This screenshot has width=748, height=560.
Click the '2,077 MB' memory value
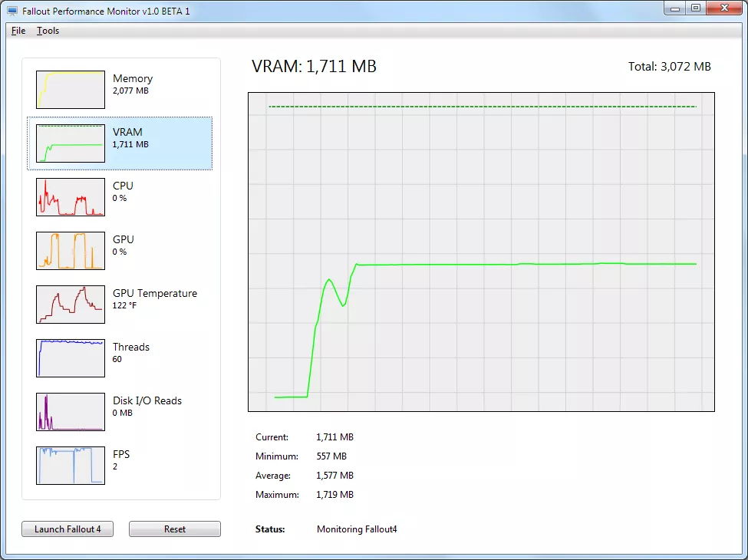[x=130, y=91]
